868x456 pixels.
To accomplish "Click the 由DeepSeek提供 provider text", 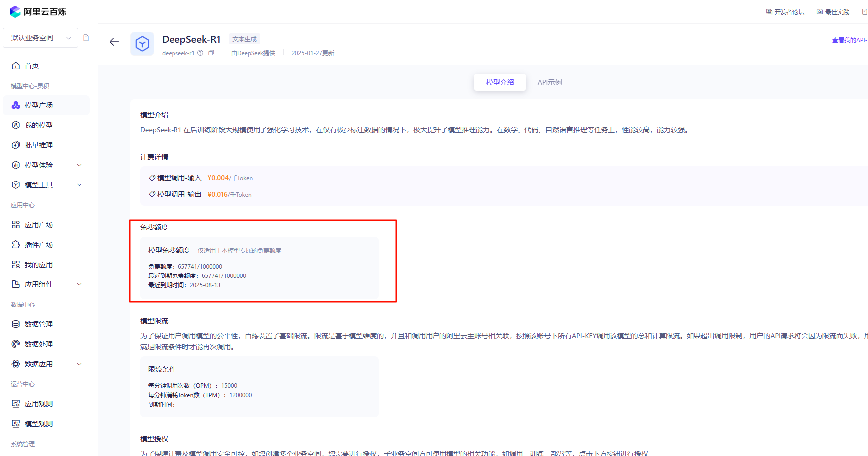I will pos(253,53).
